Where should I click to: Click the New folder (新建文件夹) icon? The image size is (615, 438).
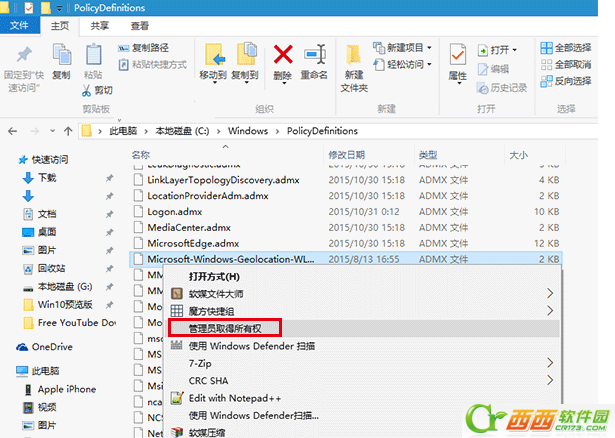coord(354,55)
